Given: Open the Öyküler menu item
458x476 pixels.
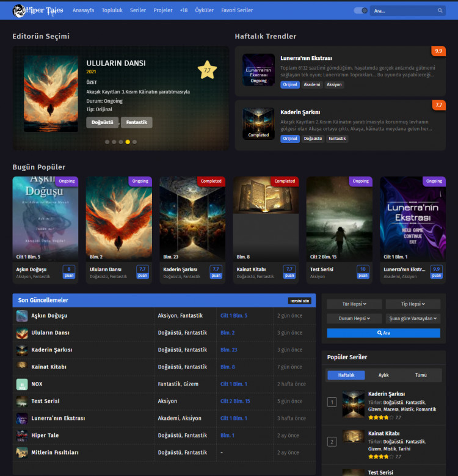Looking at the screenshot, I should [204, 10].
